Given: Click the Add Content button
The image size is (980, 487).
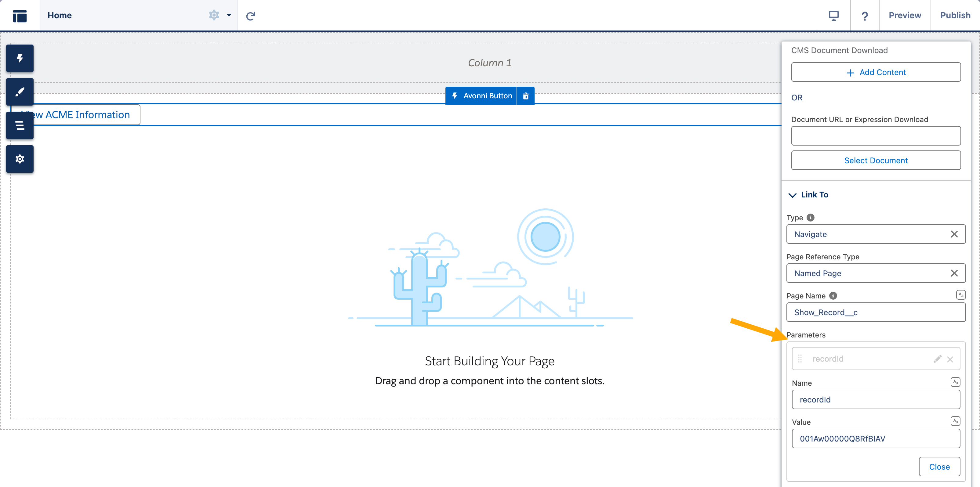Looking at the screenshot, I should pyautogui.click(x=875, y=72).
